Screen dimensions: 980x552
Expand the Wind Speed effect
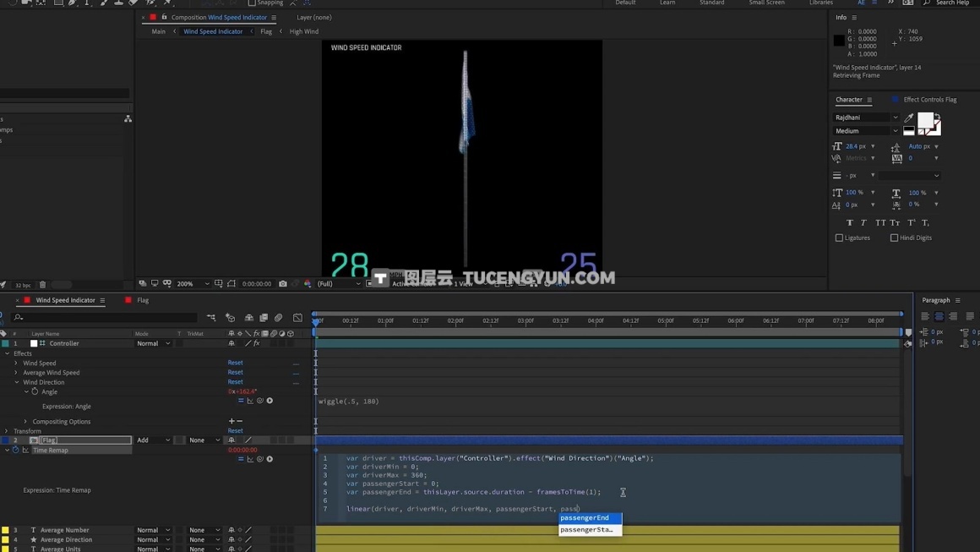click(x=16, y=363)
